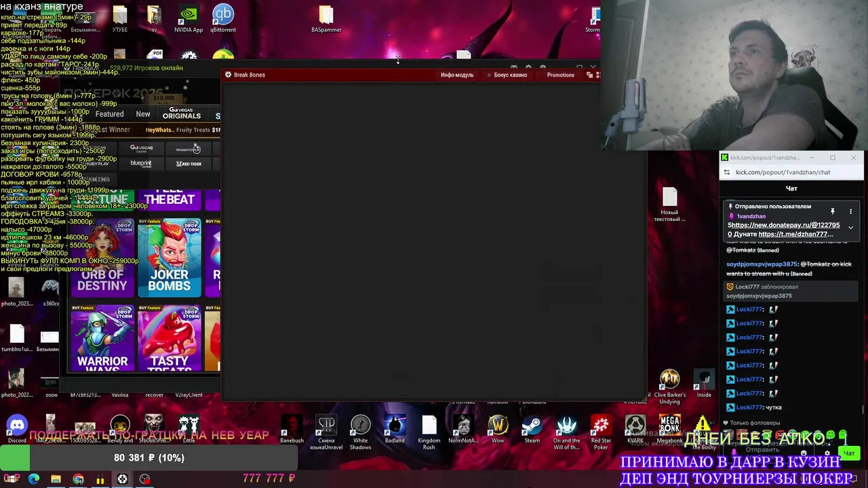Filter by the Blueprint provider logo
Viewport: 868px width, 488px height.
click(141, 163)
